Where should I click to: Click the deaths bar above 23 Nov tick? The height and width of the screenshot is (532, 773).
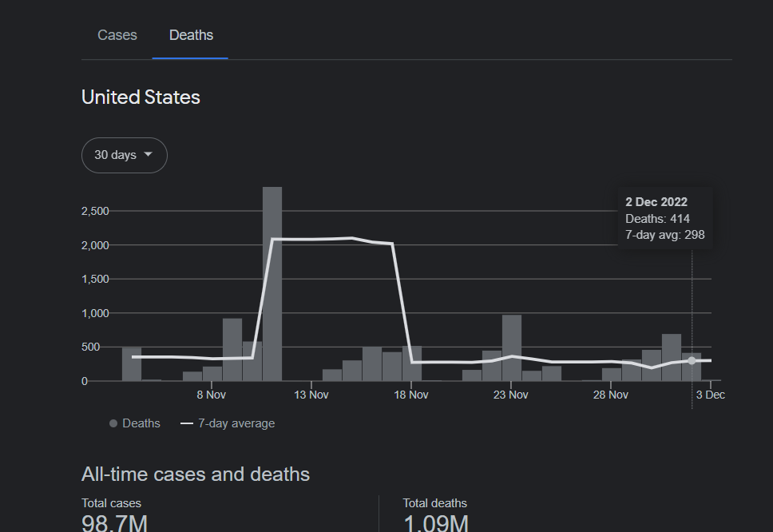point(512,347)
